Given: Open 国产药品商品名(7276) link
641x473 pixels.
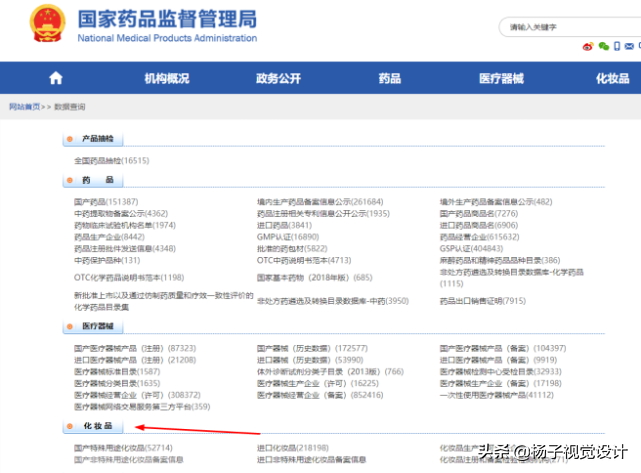Looking at the screenshot, I should [x=479, y=213].
